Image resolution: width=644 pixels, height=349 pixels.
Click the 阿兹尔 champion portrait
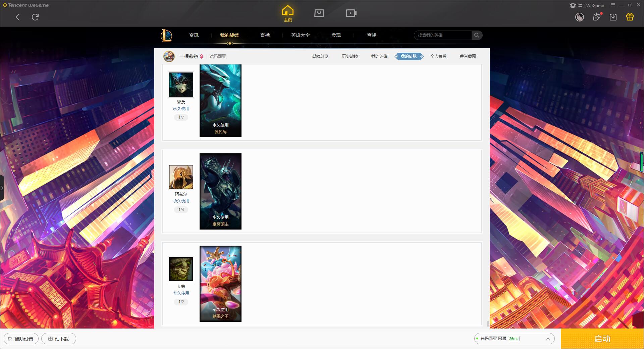point(181,177)
